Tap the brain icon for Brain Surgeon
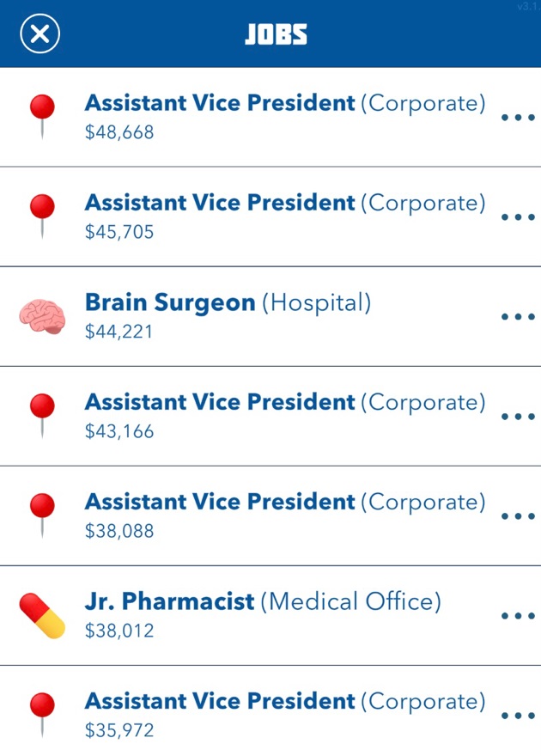The width and height of the screenshot is (541, 756). coord(42,316)
